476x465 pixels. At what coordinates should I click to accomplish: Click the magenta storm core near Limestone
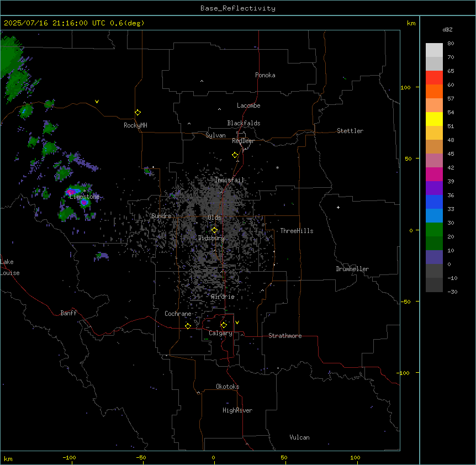(71, 192)
